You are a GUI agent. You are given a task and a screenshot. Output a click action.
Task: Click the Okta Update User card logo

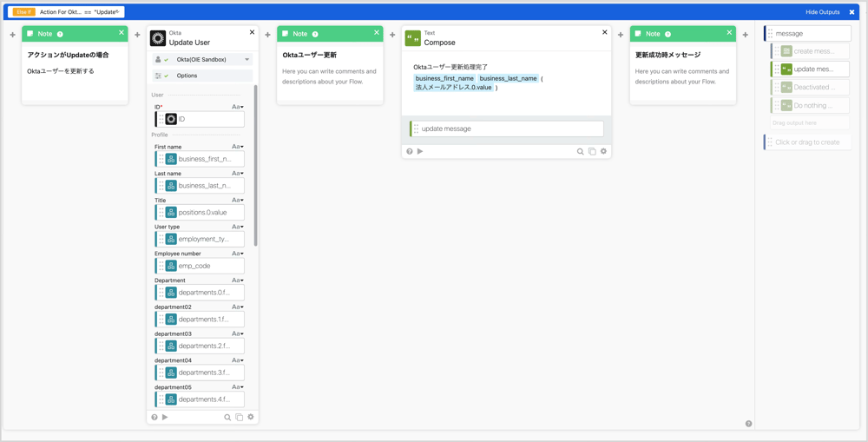click(158, 38)
